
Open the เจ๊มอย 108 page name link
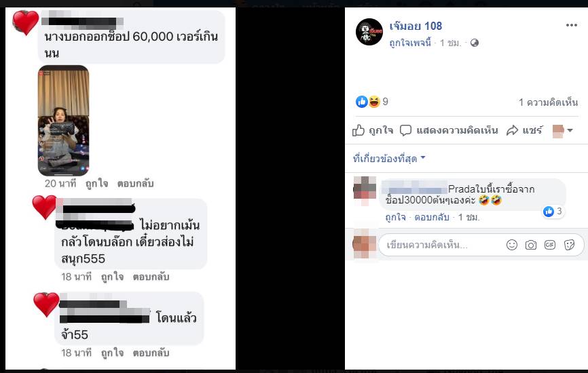point(416,26)
